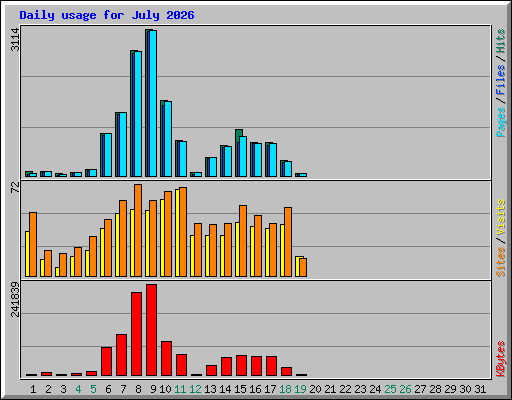Click the red KBytes bar for day 8
This screenshot has width=512, height=400.
(x=136, y=334)
